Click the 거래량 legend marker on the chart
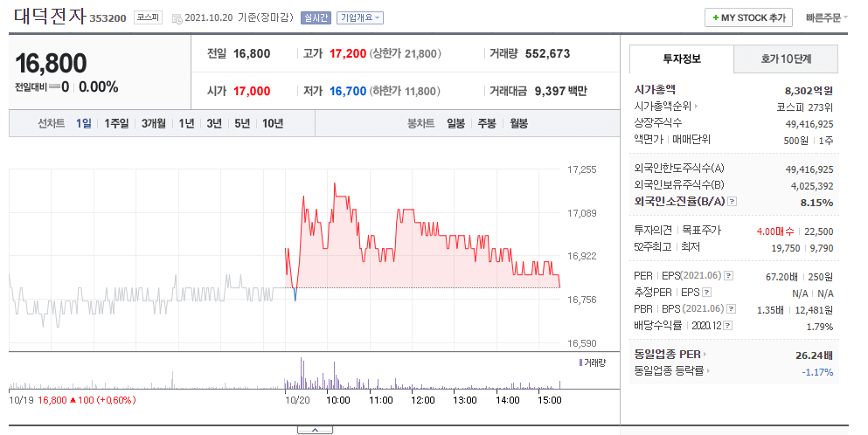 (580, 362)
